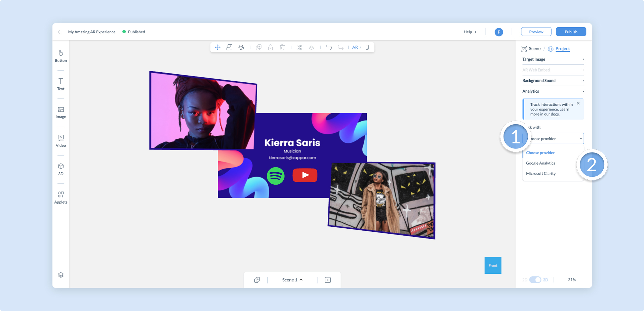The image size is (644, 311).
Task: Click the Published status indicator
Action: pos(134,32)
